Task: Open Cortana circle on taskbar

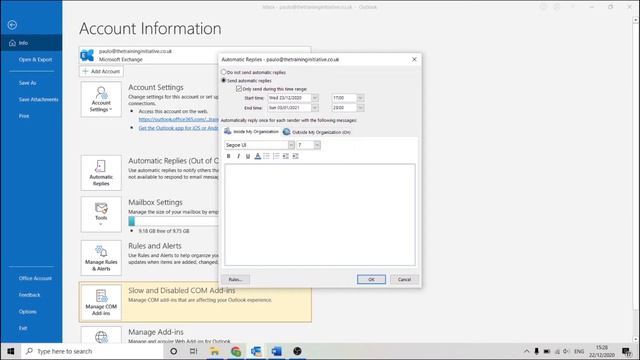Action: click(173, 351)
